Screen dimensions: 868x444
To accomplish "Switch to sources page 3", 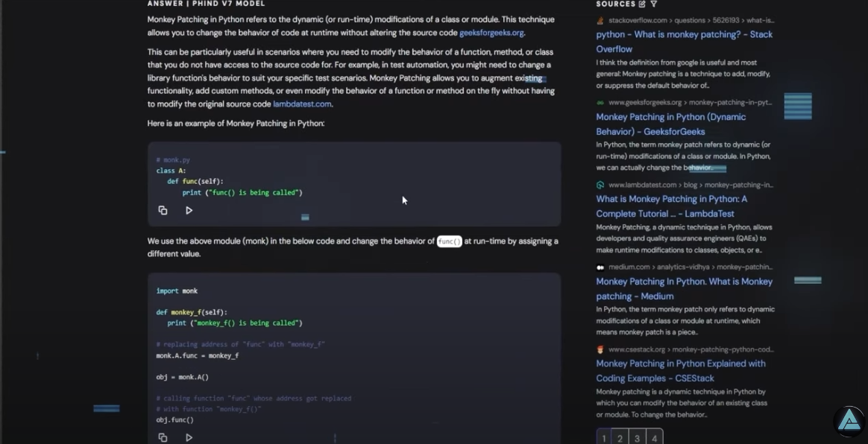I will click(x=637, y=438).
